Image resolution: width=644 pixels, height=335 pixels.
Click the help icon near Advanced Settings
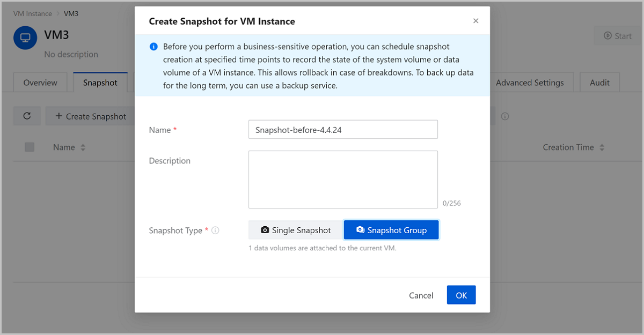(505, 116)
